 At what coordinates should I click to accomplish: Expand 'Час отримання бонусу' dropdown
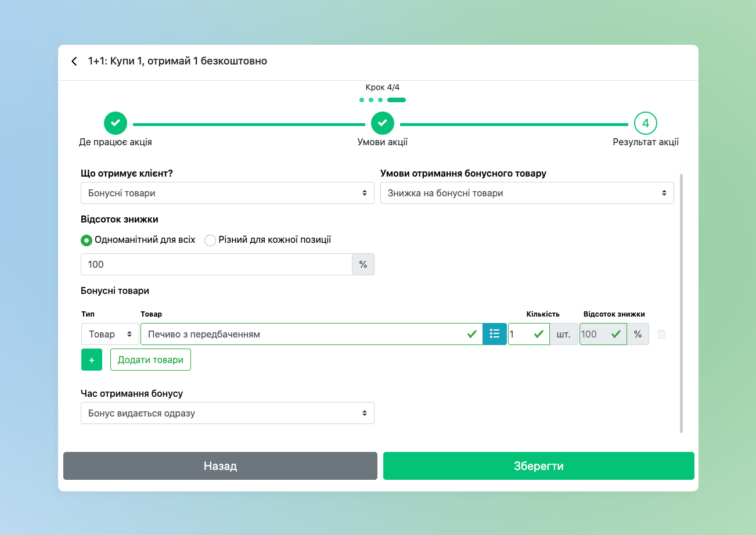click(x=227, y=413)
